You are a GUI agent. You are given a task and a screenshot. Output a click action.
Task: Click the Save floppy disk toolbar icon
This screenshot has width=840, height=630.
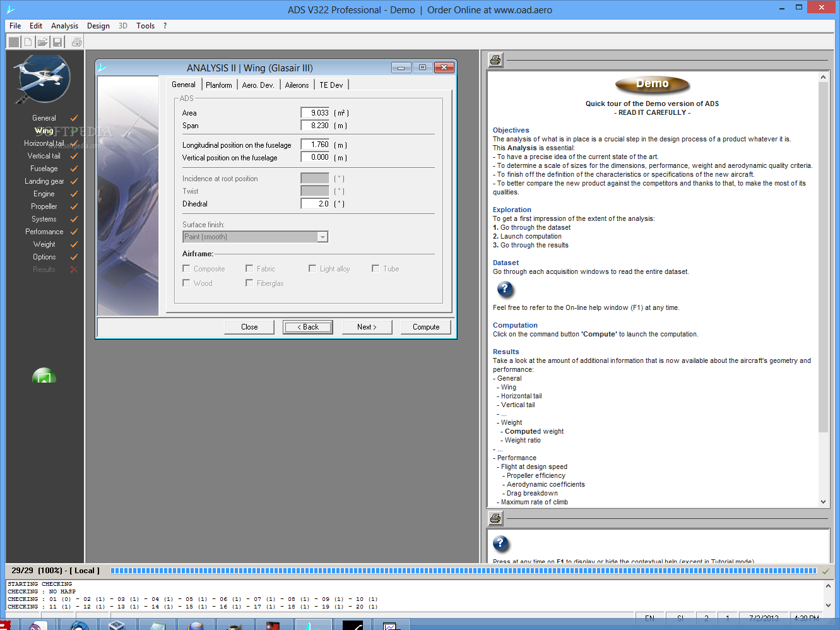pos(57,42)
